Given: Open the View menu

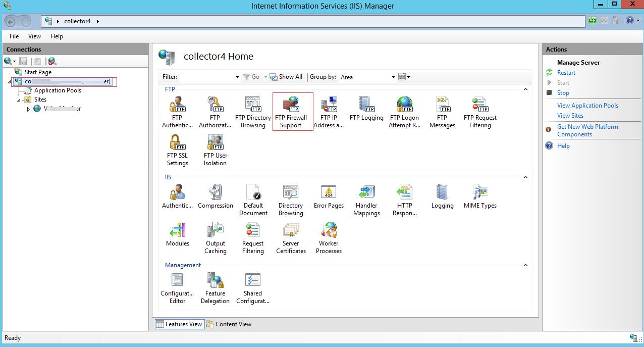Looking at the screenshot, I should (34, 36).
